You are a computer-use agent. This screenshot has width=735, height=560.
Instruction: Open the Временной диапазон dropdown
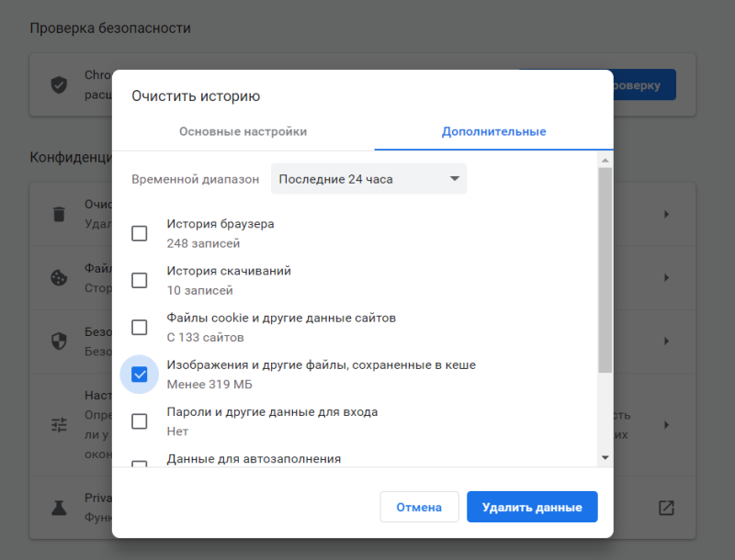[x=368, y=179]
